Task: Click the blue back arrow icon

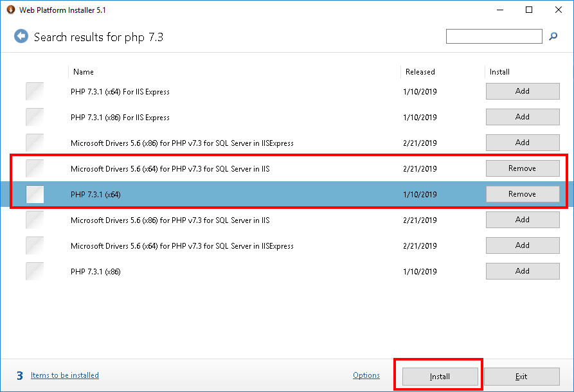Action: [x=21, y=36]
